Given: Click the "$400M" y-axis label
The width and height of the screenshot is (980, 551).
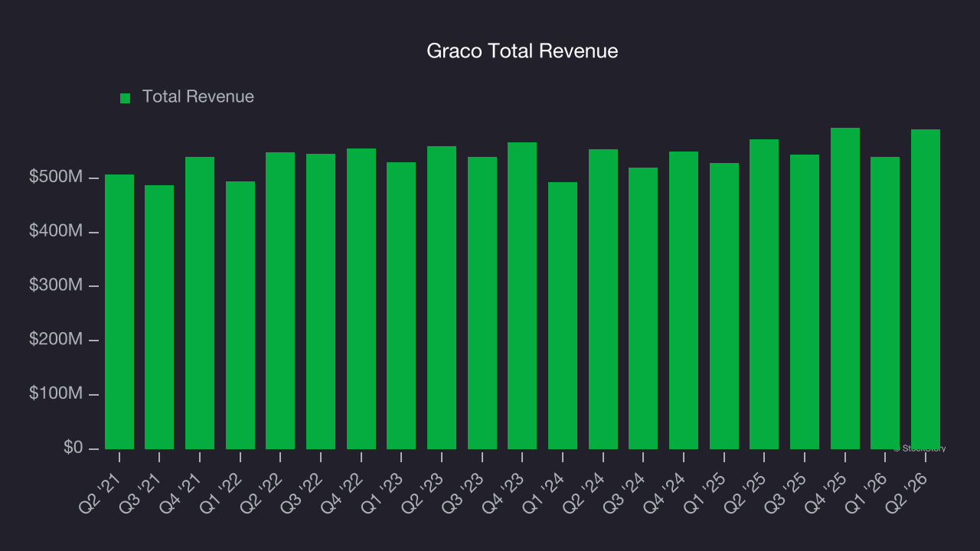Looking at the screenshot, I should (56, 232).
